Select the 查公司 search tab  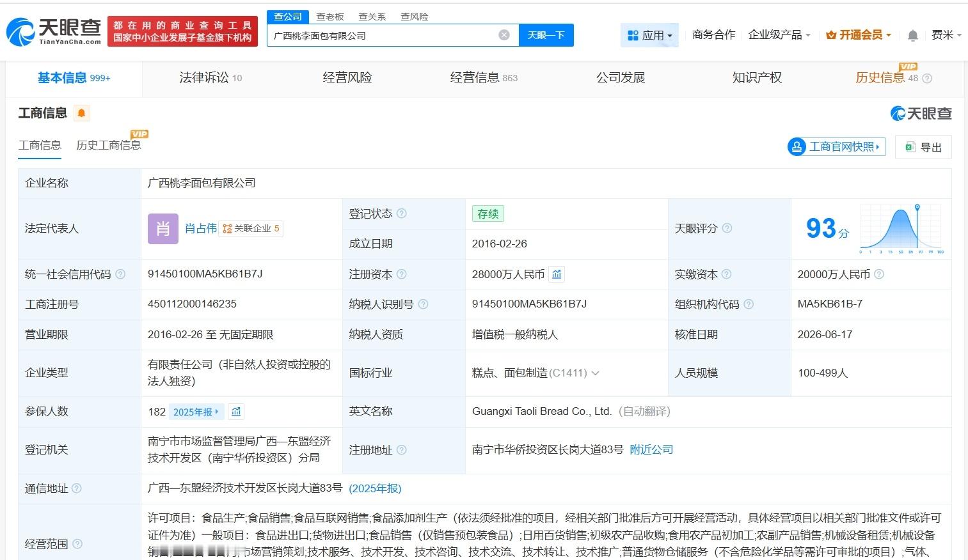point(288,17)
